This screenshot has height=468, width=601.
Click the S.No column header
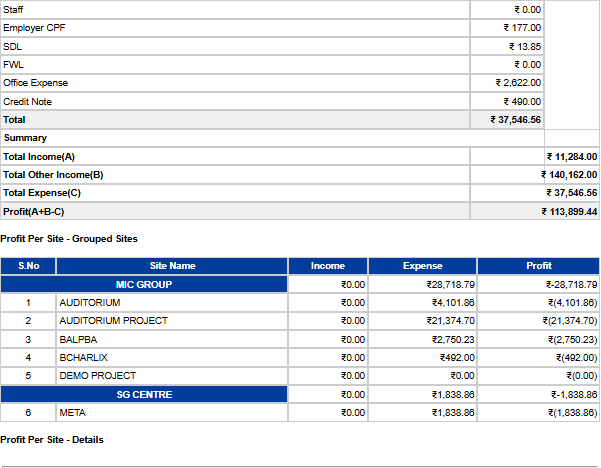[x=28, y=266]
